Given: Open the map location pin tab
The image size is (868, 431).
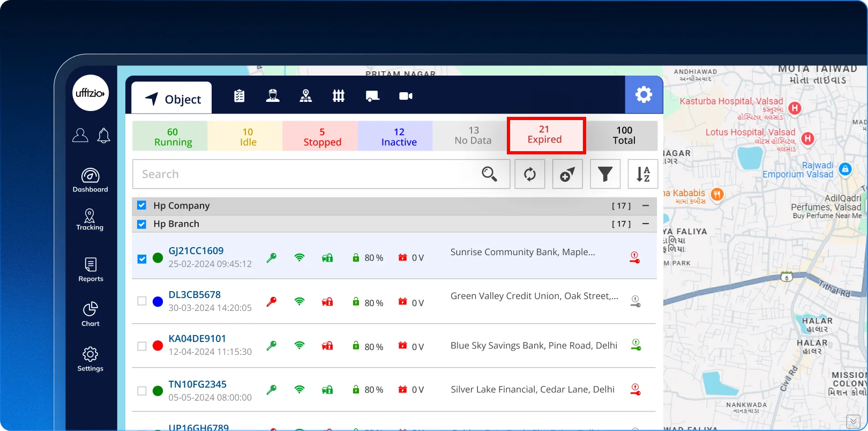Looking at the screenshot, I should click(306, 96).
